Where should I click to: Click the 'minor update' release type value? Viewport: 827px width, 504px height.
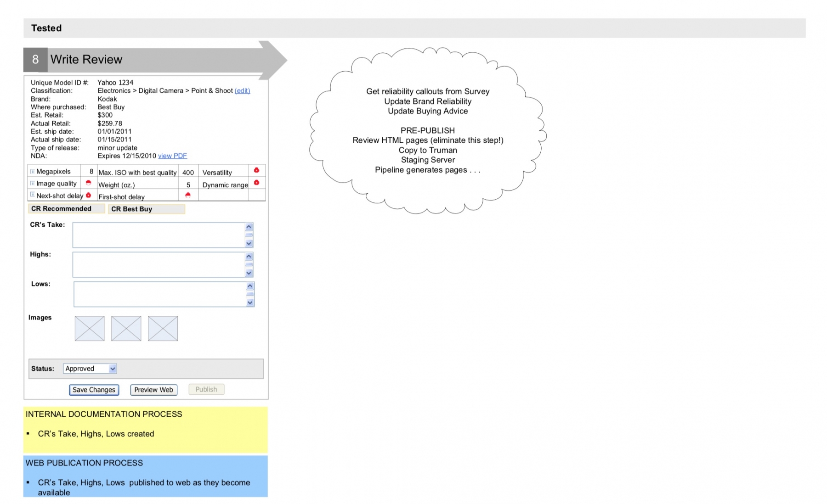(x=117, y=148)
